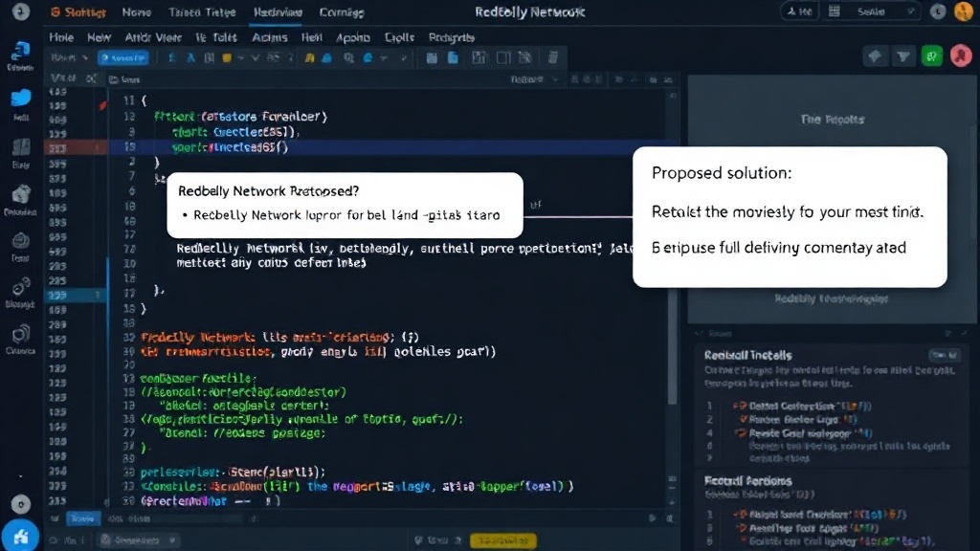Switch to the third top tab 'Taiaed Tietge'
This screenshot has height=551, width=980.
202,11
